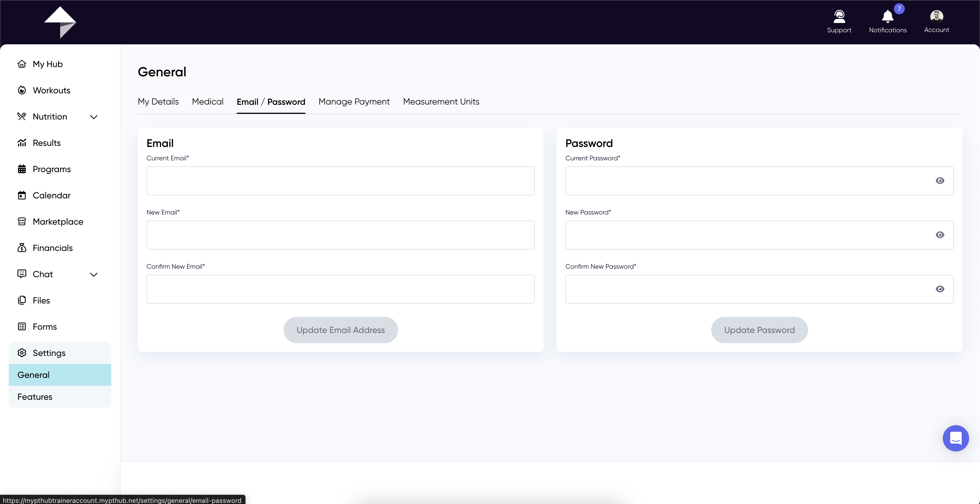980x504 pixels.
Task: Click the Nutrition utensils icon
Action: (x=22, y=116)
